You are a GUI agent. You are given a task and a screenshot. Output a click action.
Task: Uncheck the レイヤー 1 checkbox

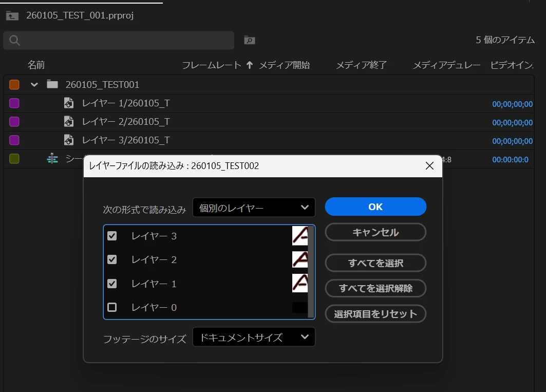click(112, 284)
